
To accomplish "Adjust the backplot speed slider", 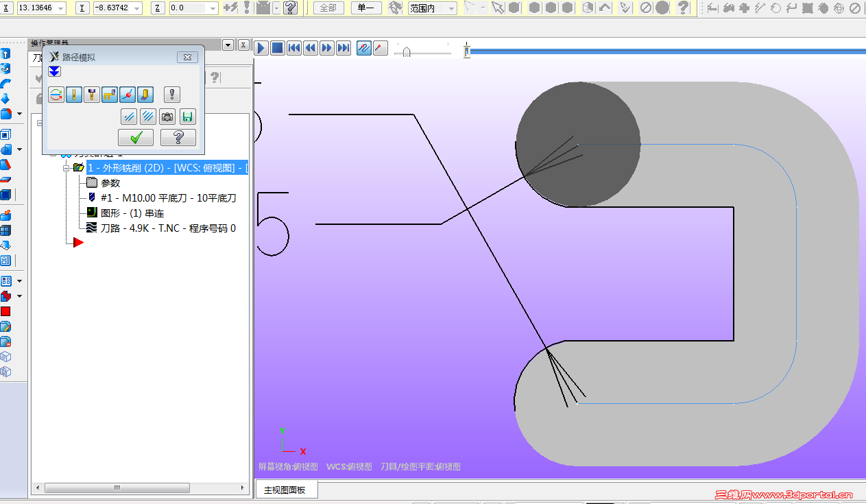I will [407, 51].
